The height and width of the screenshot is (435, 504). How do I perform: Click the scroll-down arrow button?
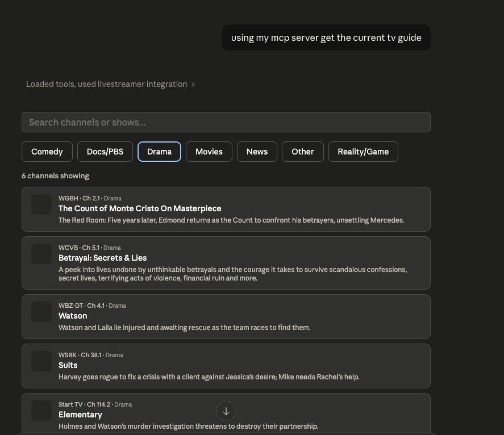[x=226, y=411]
